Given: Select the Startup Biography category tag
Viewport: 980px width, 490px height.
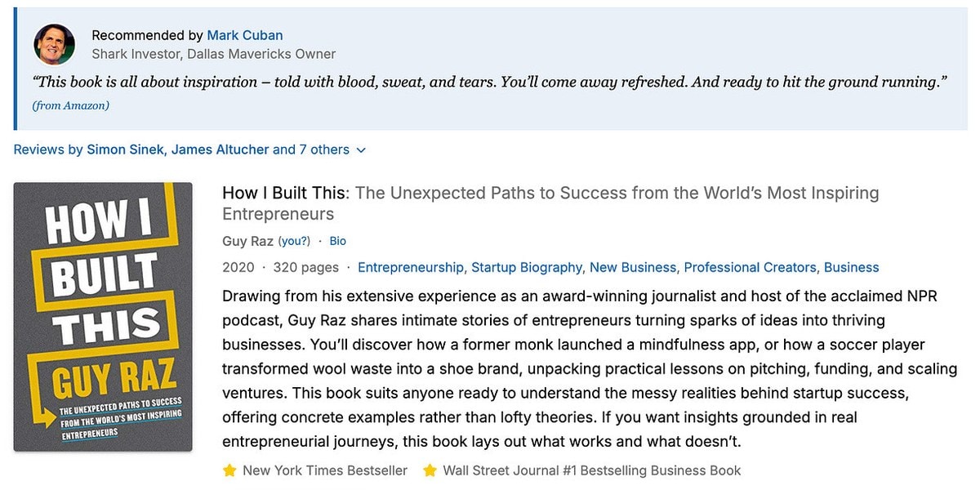Looking at the screenshot, I should click(x=527, y=267).
